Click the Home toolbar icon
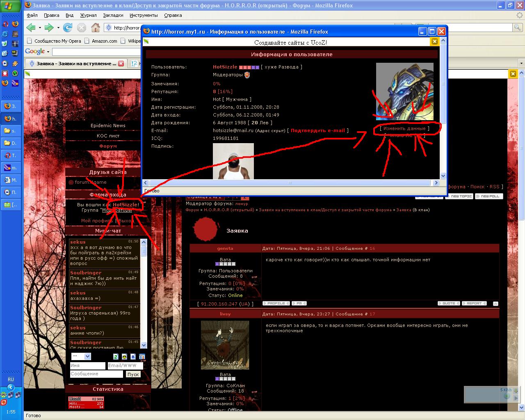525x420 pixels. point(95,28)
